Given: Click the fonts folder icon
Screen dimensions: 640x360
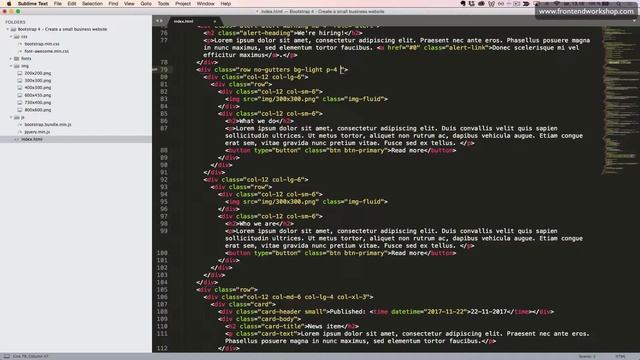Looking at the screenshot, I should coord(17,59).
